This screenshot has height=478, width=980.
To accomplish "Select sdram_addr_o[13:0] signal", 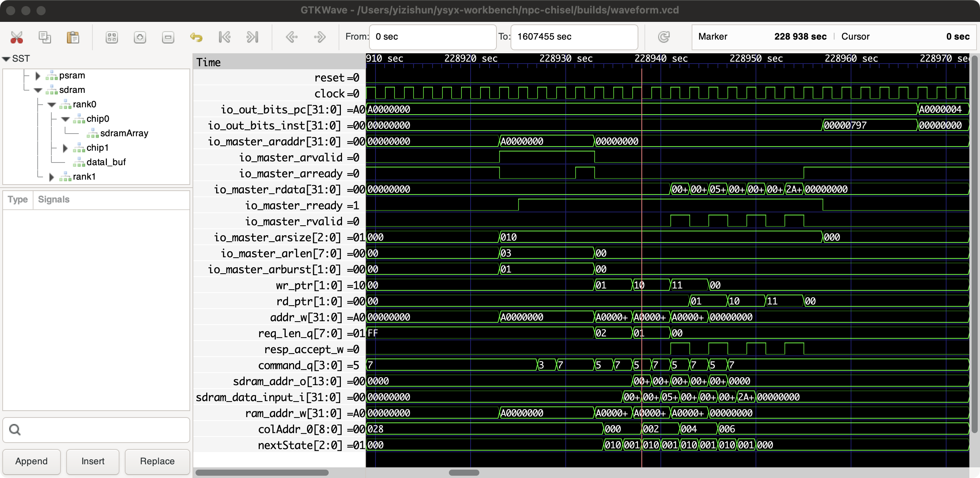I will [279, 381].
